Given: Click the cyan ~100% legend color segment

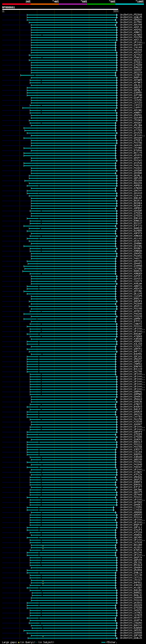Looking at the screenshot, I should click(129, 4).
